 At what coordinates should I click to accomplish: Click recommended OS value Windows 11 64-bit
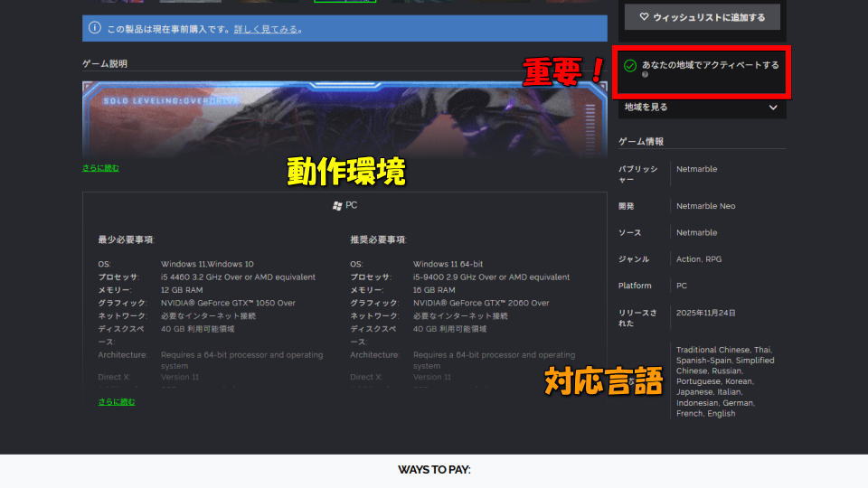(x=448, y=264)
